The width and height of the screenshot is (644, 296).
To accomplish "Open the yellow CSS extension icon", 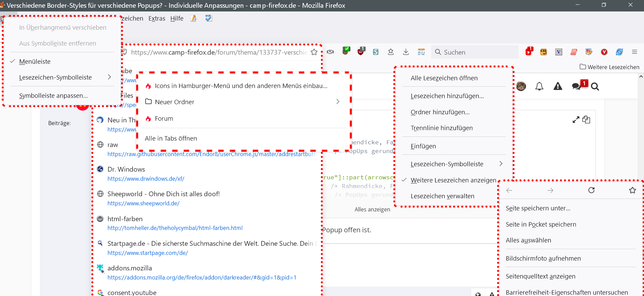I will [544, 52].
